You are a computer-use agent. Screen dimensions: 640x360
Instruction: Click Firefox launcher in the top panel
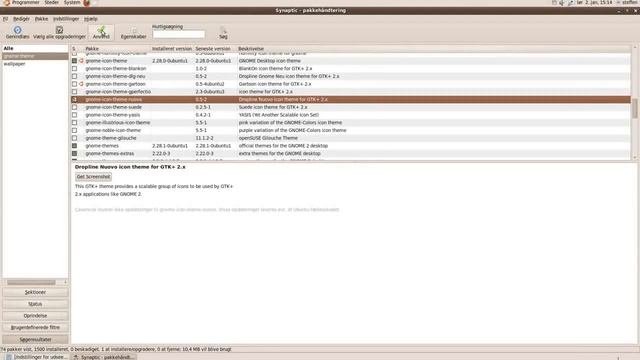[87, 2]
